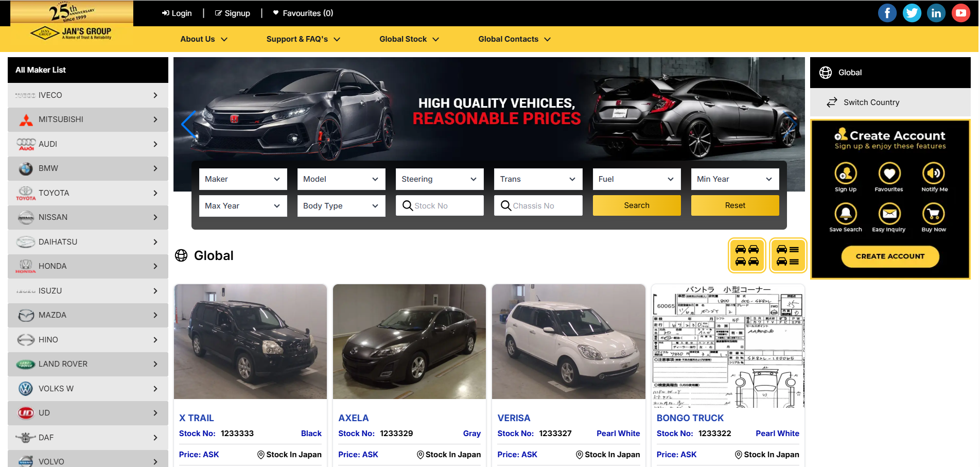The width and height of the screenshot is (980, 467).
Task: Open the Global Contacts menu
Action: tap(514, 39)
